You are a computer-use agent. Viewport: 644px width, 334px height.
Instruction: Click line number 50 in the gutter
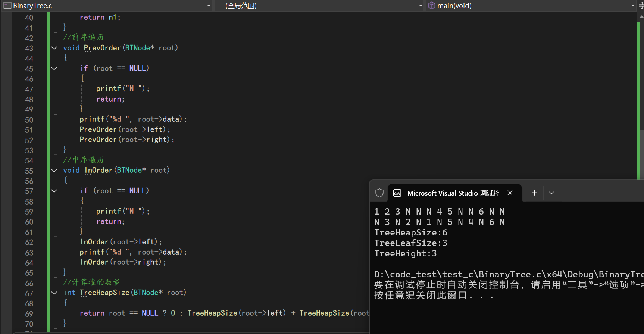click(29, 120)
